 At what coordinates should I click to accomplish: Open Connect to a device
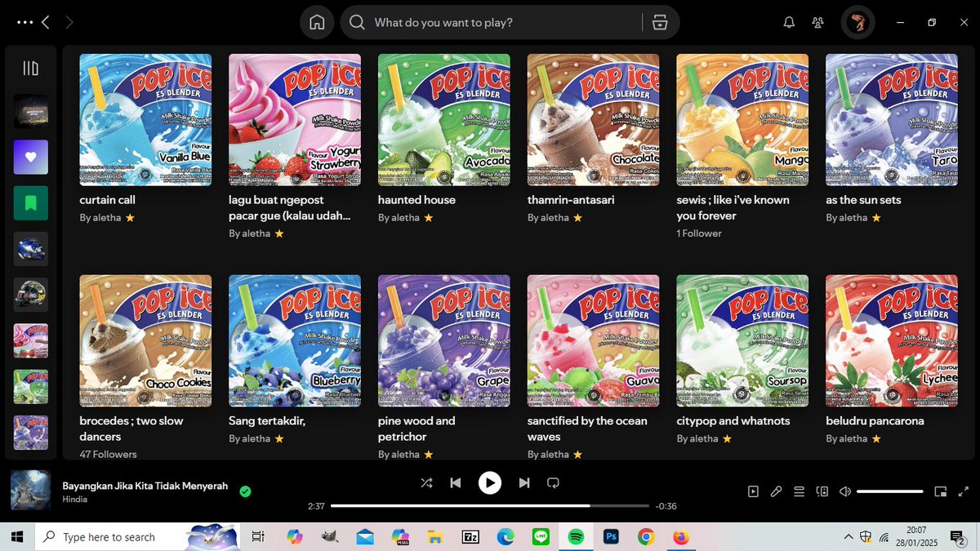822,491
